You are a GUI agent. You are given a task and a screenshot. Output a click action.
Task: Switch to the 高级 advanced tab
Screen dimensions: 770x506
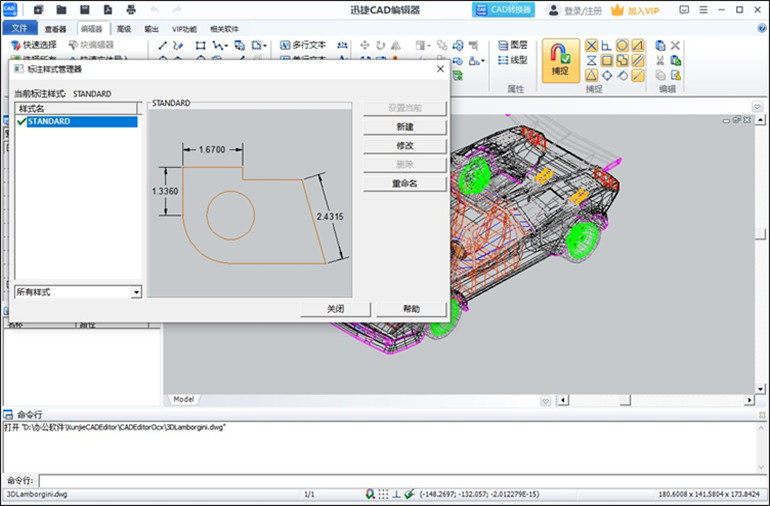pyautogui.click(x=124, y=29)
